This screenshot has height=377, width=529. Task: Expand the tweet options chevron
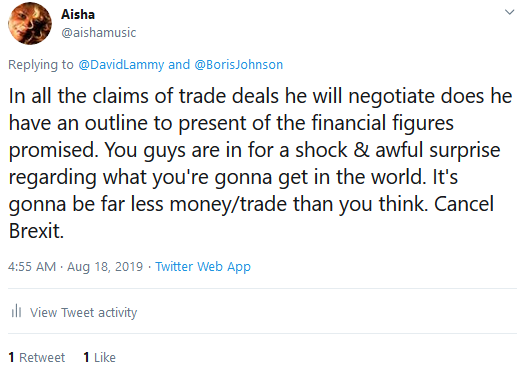[509, 12]
